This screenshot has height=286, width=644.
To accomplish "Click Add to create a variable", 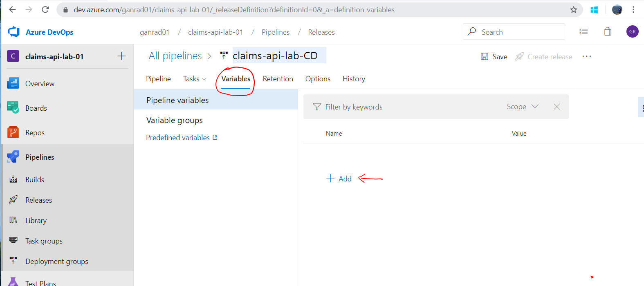I will (339, 179).
